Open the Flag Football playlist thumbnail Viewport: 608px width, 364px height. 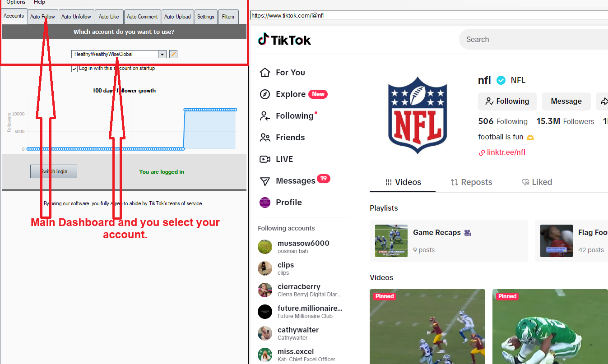click(x=557, y=241)
